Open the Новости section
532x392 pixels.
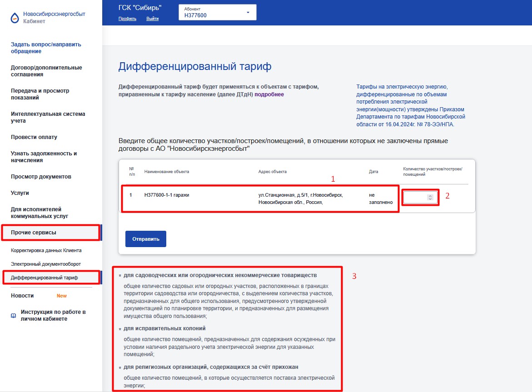tap(22, 296)
